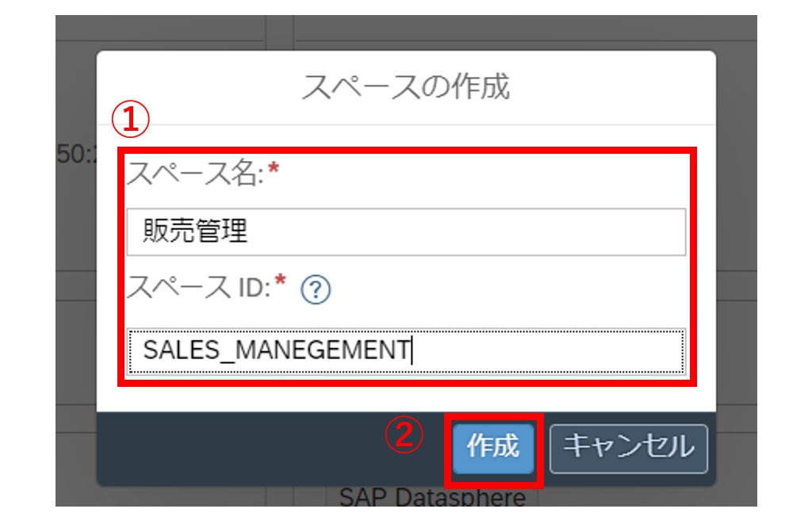
Task: Click the Space ID help question-mark icon
Action: pyautogui.click(x=316, y=291)
